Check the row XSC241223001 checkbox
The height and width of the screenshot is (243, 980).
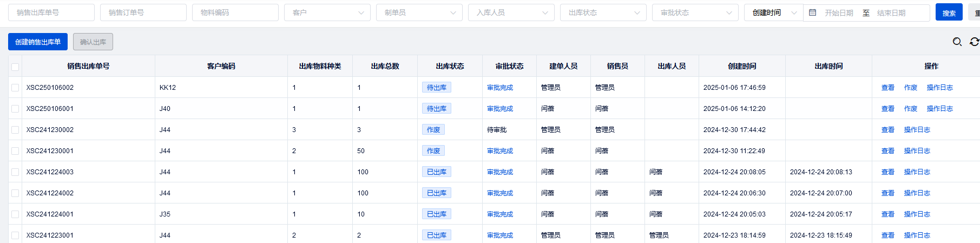tap(15, 235)
